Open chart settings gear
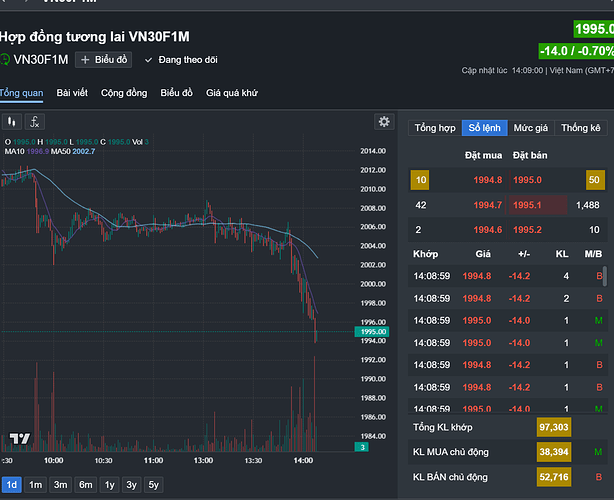614x500 pixels. point(384,122)
